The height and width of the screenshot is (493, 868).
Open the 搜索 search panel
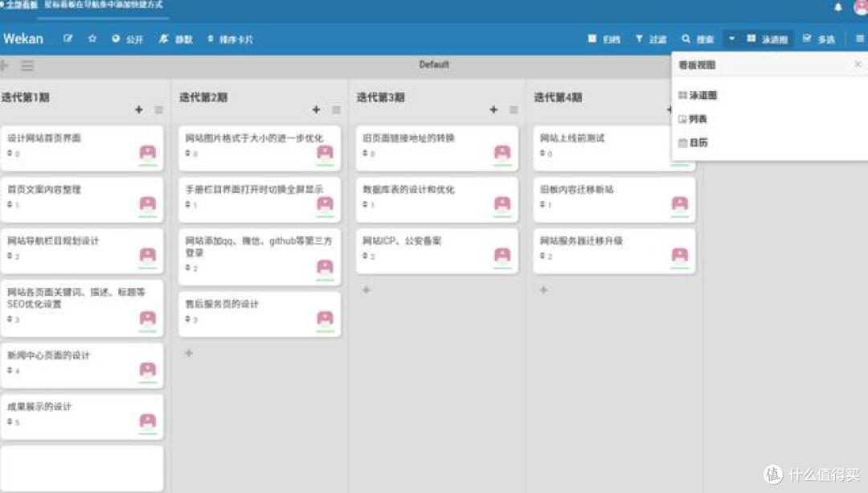click(698, 39)
